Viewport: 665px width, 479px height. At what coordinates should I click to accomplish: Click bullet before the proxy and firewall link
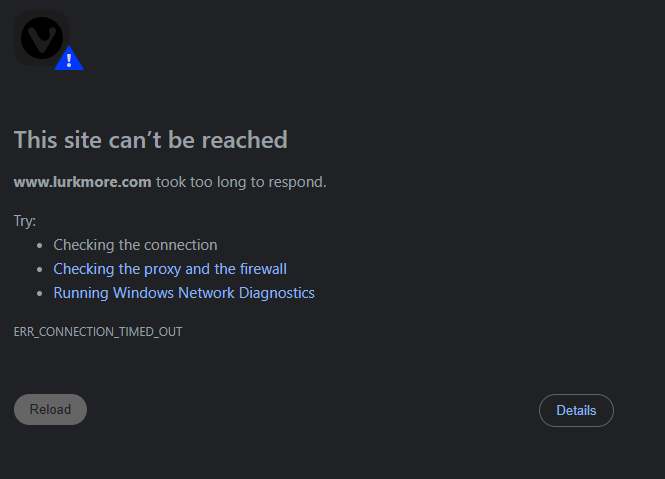(x=40, y=269)
